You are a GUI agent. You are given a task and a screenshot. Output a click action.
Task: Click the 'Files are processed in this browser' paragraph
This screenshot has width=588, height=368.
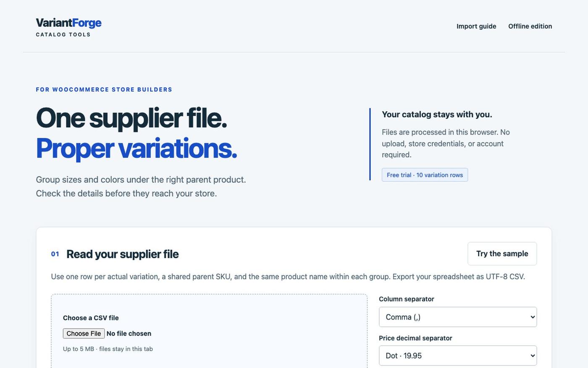pos(446,143)
